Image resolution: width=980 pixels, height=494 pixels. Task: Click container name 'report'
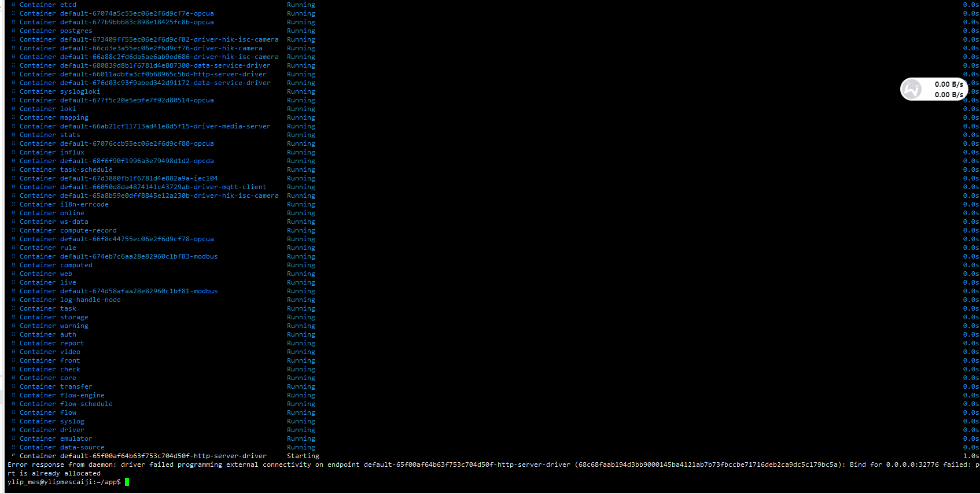72,343
